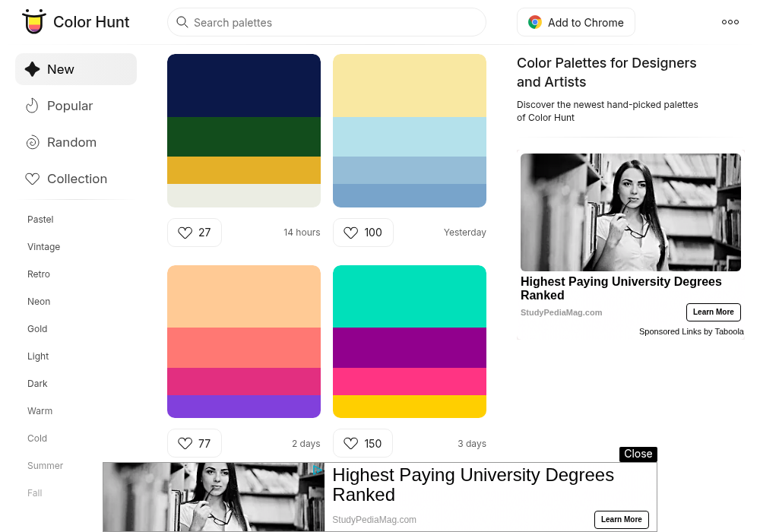Select the Dark tag
760x532 pixels.
(x=37, y=384)
